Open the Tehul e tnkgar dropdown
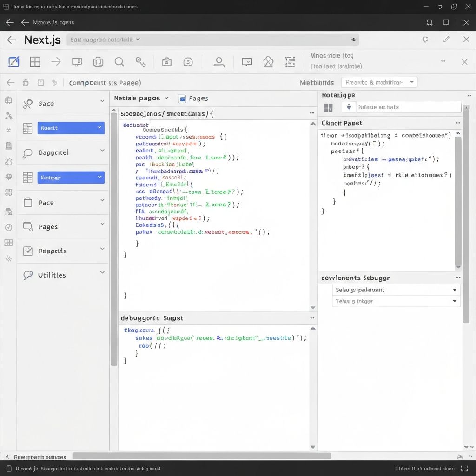The height and width of the screenshot is (476, 476). pos(396,301)
